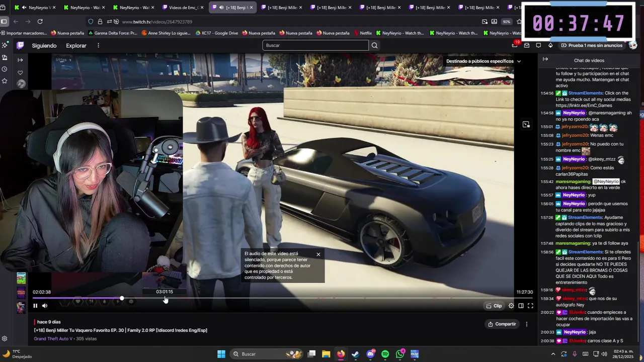Screen dimensions: 644x362
Task: Toggle theater mode in player
Action: [x=521, y=306]
